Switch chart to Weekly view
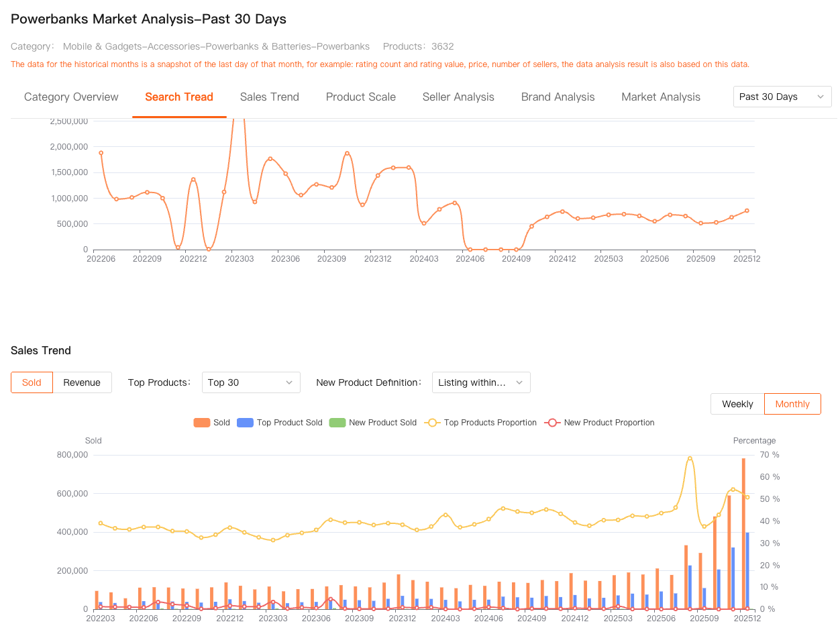The width and height of the screenshot is (840, 632). pyautogui.click(x=737, y=404)
